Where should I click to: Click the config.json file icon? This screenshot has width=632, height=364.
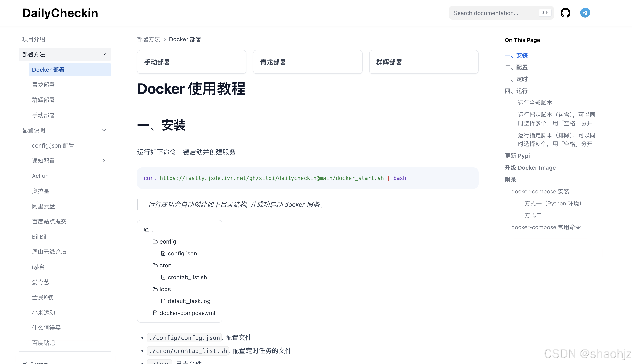point(163,253)
